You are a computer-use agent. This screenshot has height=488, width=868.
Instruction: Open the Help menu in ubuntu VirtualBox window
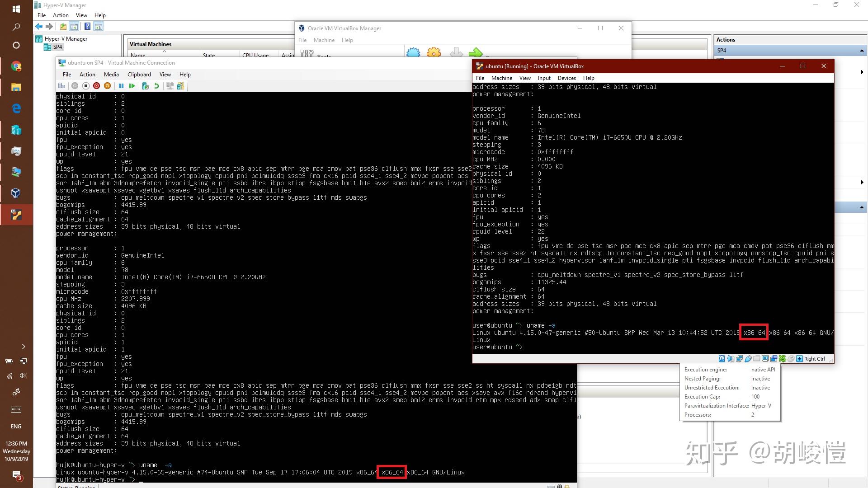coord(589,78)
